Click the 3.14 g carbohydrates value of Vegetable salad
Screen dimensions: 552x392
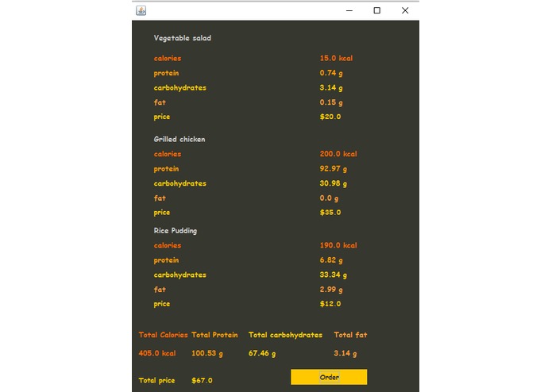[331, 88]
